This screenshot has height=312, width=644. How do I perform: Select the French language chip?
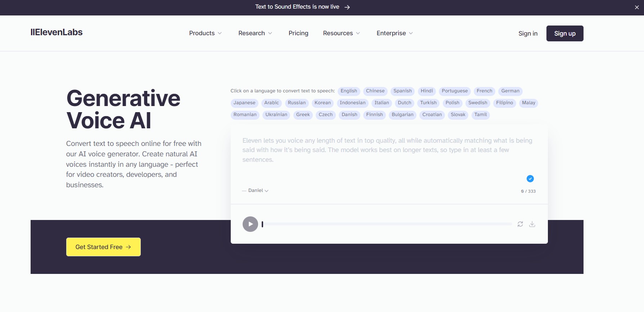coord(485,91)
